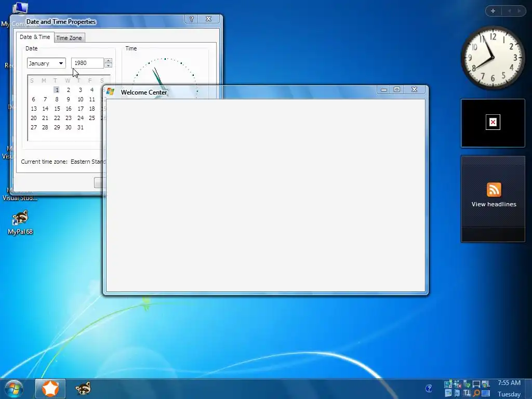Increase the year with the up spinner arrow
Screen dimensions: 532x399
[108, 60]
